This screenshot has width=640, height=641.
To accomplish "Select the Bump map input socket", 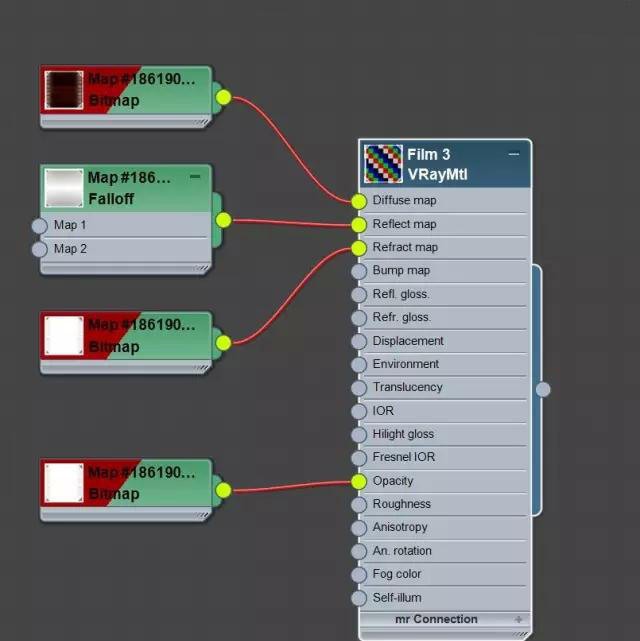I will click(359, 271).
